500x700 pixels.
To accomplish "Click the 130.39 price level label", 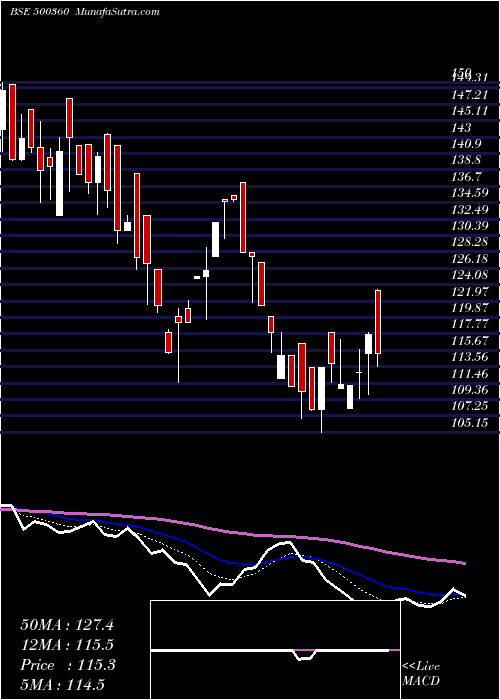I will [x=469, y=226].
